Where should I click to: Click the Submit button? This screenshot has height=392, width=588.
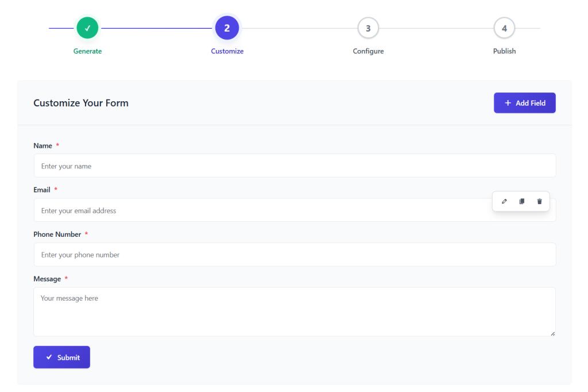point(61,357)
